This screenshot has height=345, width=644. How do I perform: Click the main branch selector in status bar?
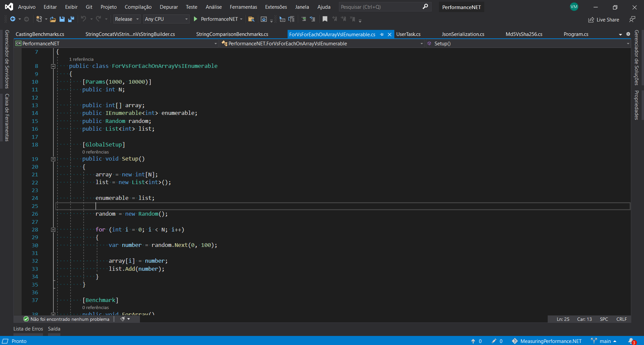tap(604, 341)
